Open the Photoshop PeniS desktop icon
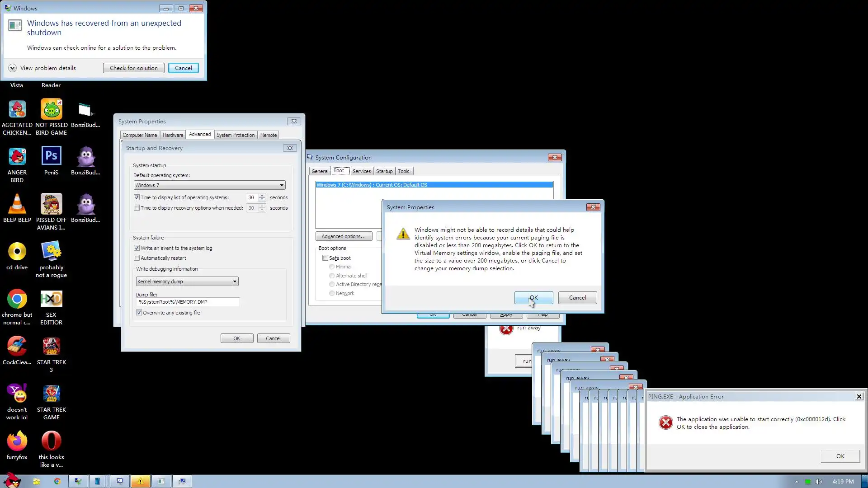This screenshot has width=868, height=488. [51, 156]
